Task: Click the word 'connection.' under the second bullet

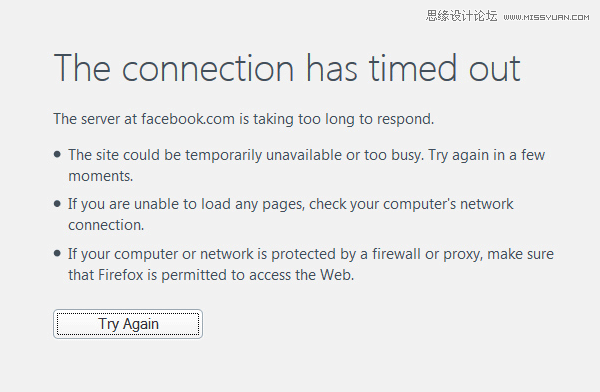Action: tap(106, 225)
